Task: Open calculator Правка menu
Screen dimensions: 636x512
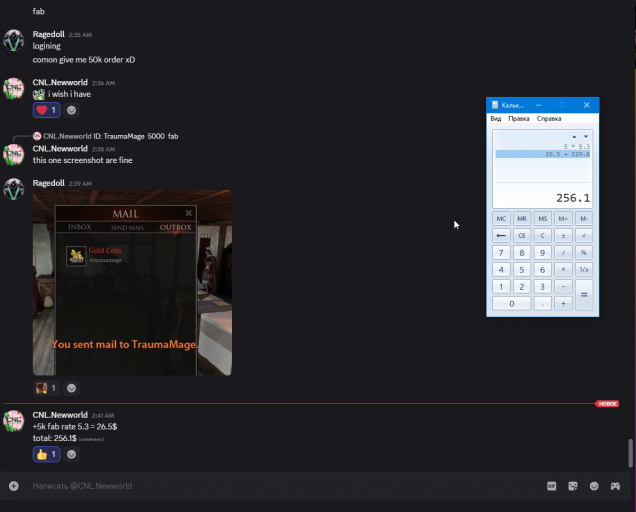Action: tap(519, 118)
